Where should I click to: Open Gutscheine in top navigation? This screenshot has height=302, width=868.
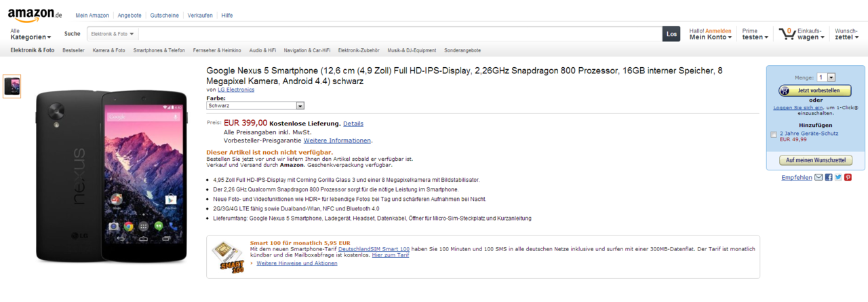coord(164,15)
